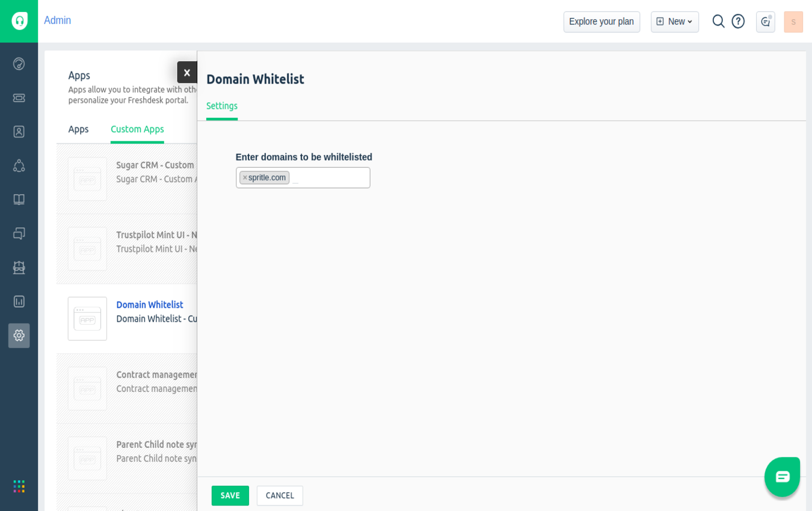Open the help question mark icon
812x511 pixels.
pos(738,21)
